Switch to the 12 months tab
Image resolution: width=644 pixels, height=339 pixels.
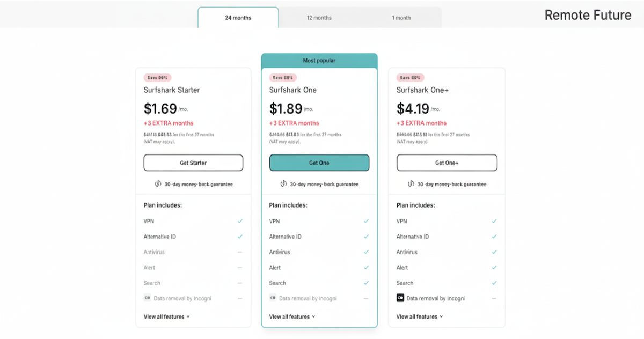click(x=319, y=17)
